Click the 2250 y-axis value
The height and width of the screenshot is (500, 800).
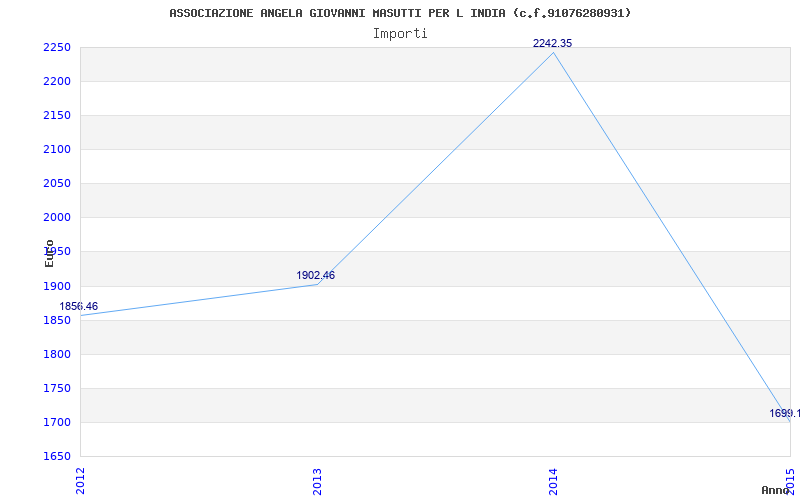point(57,47)
